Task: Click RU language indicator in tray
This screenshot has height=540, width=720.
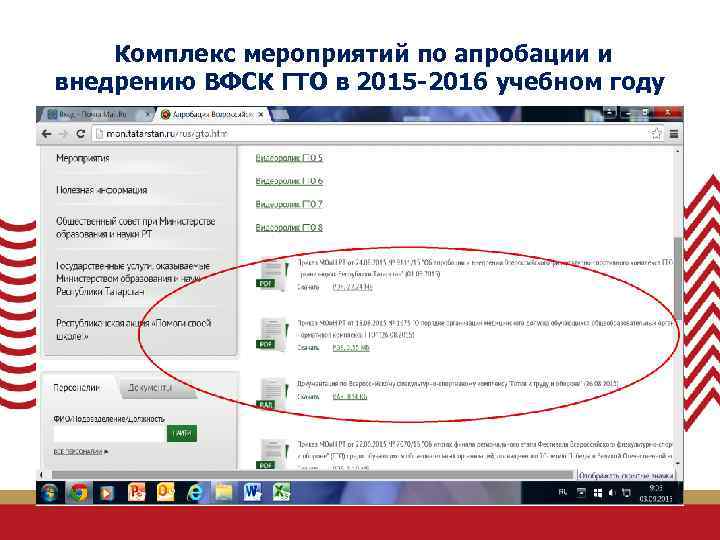Action: click(562, 492)
